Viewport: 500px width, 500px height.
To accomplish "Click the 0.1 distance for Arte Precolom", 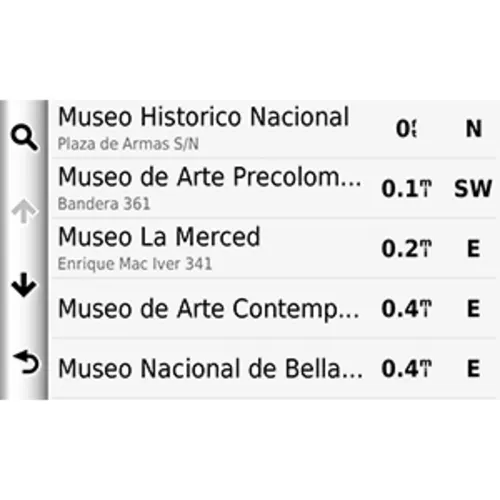I will tap(407, 189).
